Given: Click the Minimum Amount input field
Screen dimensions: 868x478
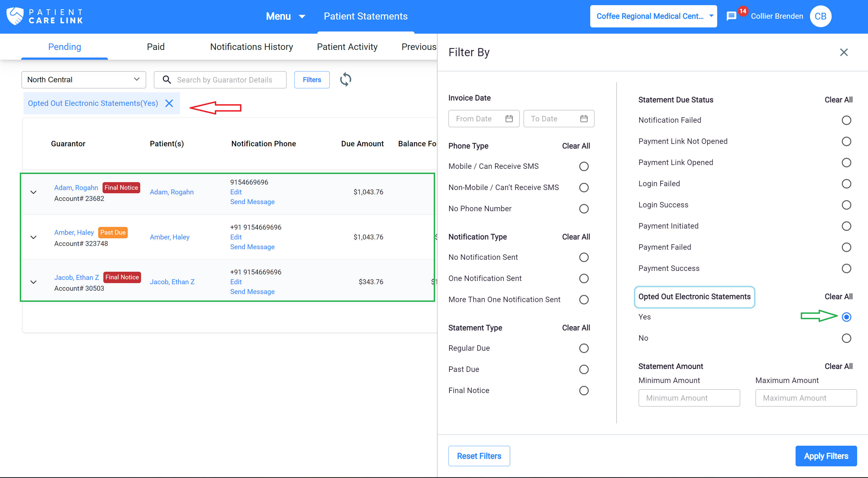Looking at the screenshot, I should pyautogui.click(x=689, y=398).
